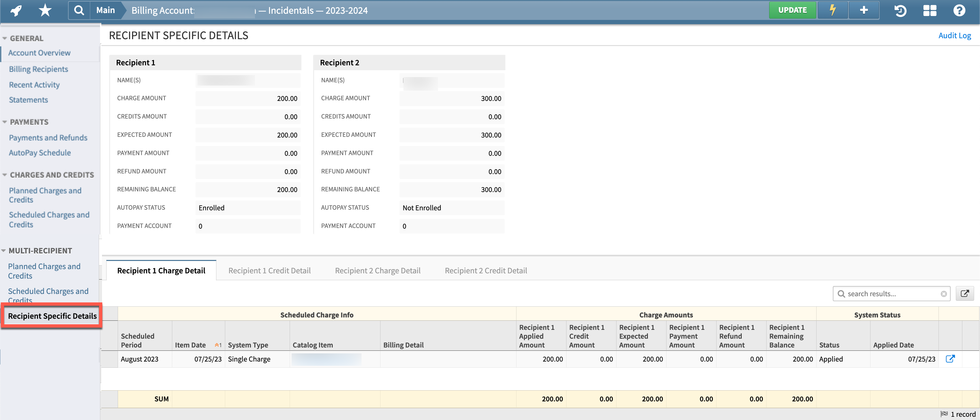Click the lightning bolt actions icon
Viewport: 980px width, 420px height.
832,10
